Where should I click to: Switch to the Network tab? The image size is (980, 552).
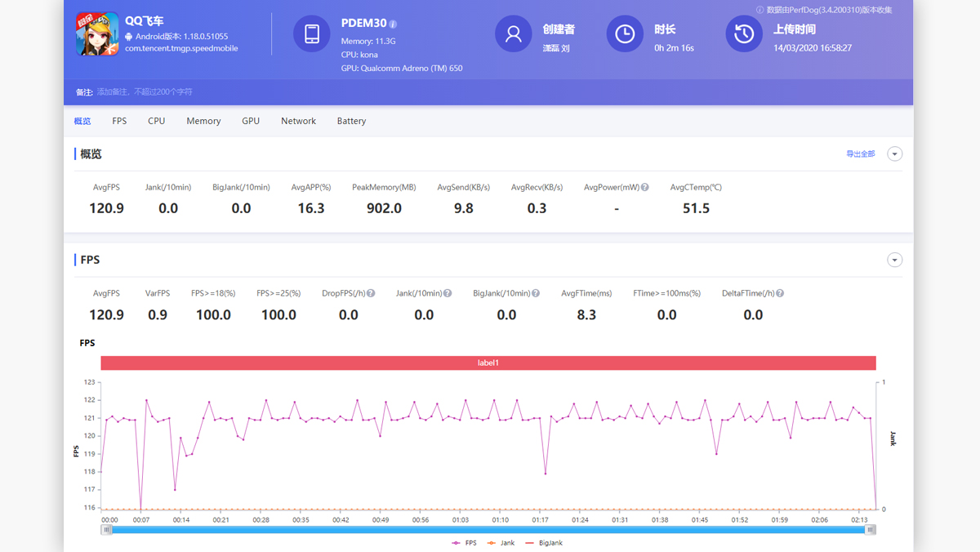coord(298,121)
